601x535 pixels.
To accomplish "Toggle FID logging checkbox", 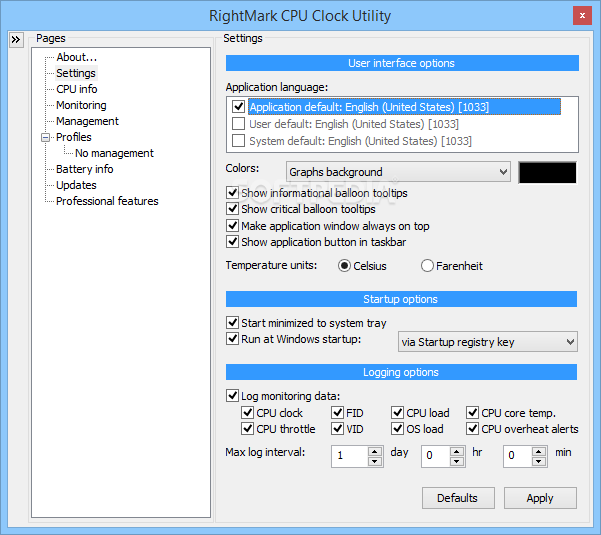I will pyautogui.click(x=337, y=413).
